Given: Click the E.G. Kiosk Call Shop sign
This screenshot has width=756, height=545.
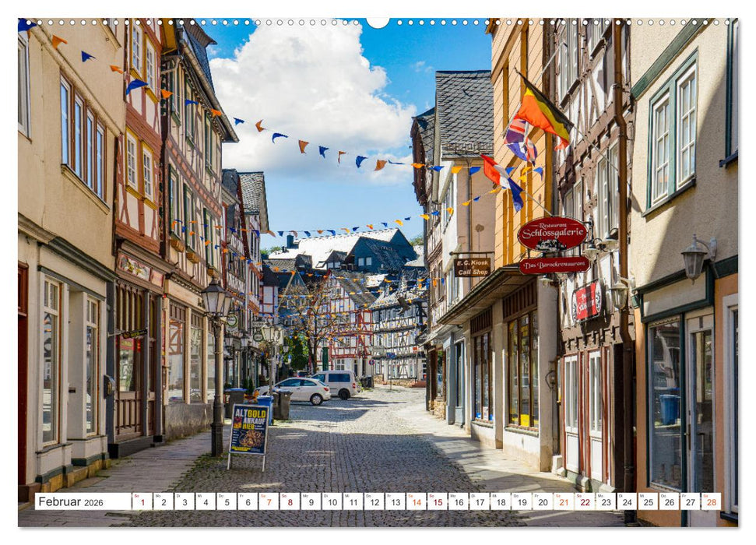Looking at the screenshot, I should point(473,267).
